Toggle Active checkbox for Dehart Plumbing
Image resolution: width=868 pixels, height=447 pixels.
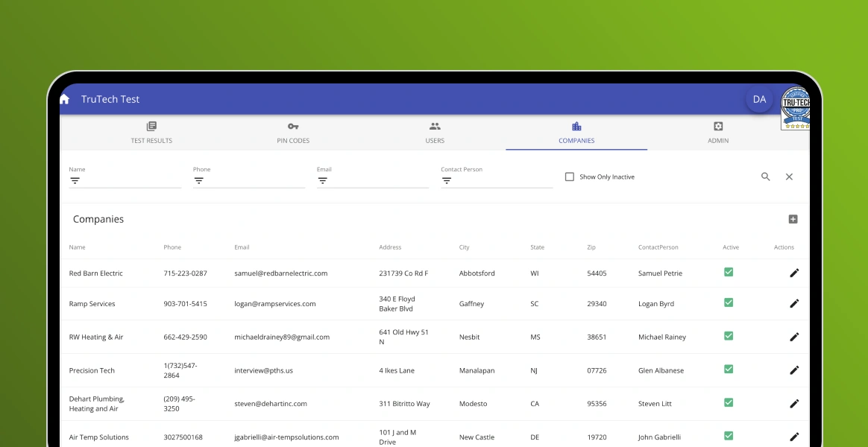pos(729,402)
